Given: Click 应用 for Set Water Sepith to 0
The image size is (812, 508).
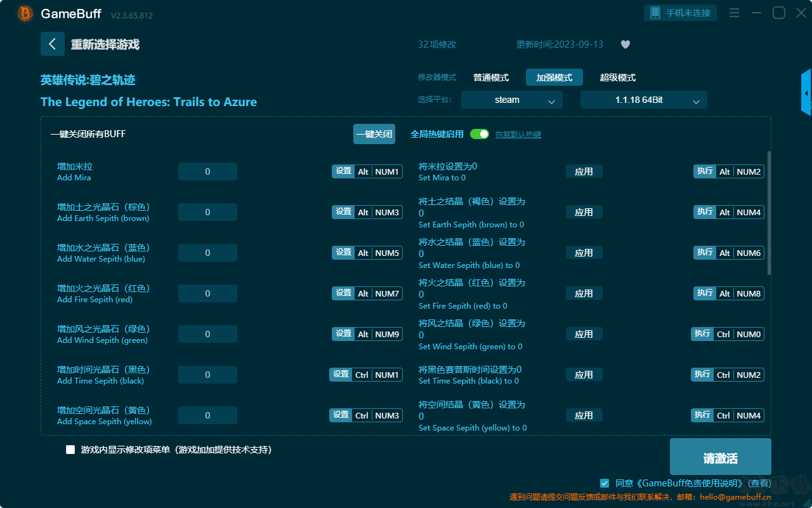Looking at the screenshot, I should point(584,253).
